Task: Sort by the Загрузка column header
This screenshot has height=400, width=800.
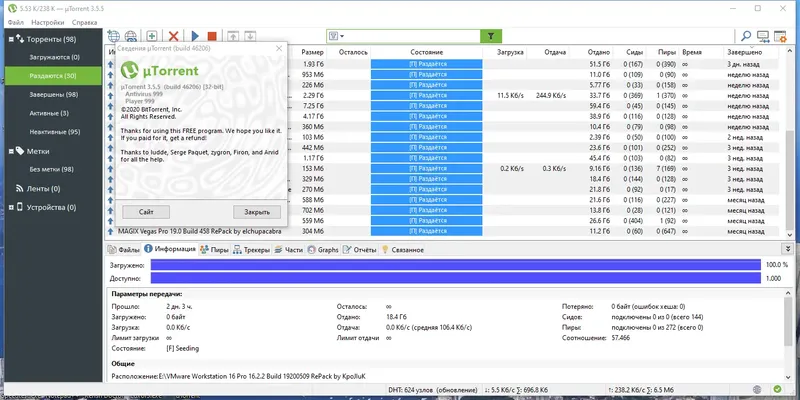Action: point(510,52)
